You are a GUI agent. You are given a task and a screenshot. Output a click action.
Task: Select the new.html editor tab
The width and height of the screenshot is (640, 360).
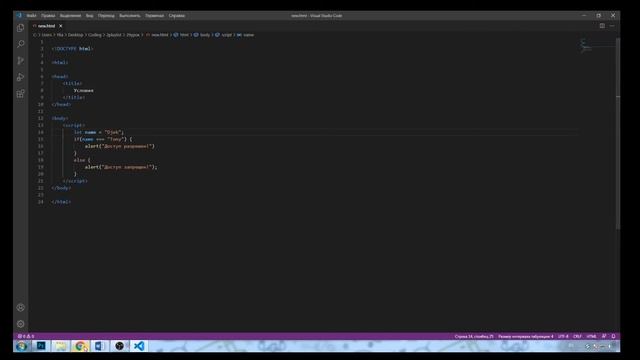coord(47,26)
